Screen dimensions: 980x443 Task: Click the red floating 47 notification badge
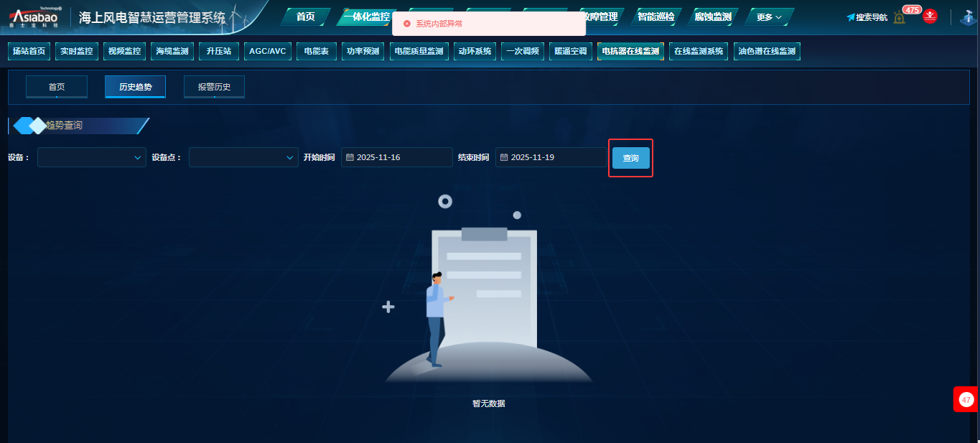[x=966, y=399]
